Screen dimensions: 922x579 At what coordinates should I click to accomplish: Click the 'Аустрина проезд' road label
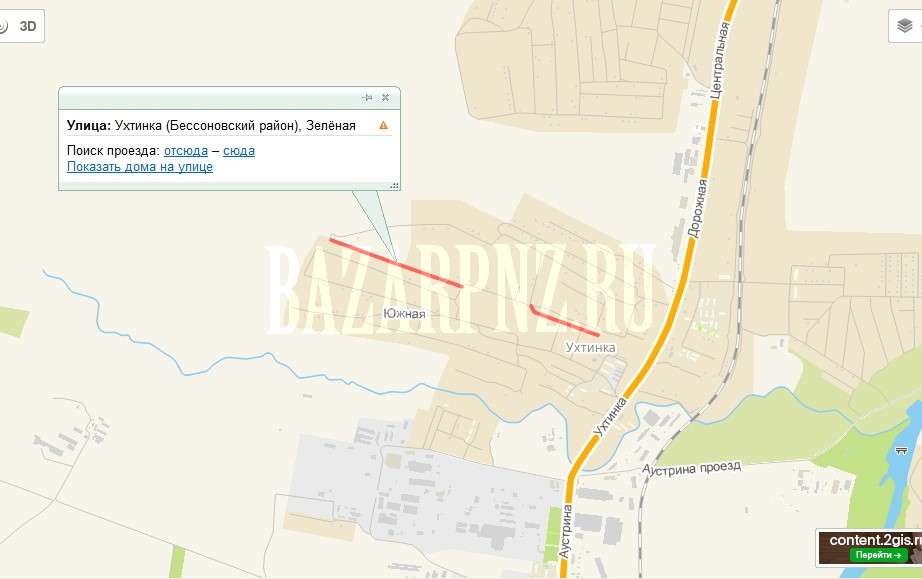(692, 468)
